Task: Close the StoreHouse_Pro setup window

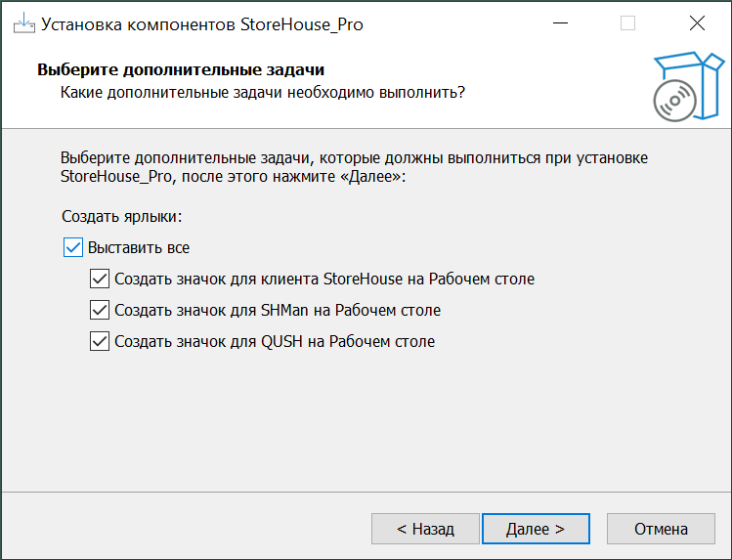Action: point(697,23)
